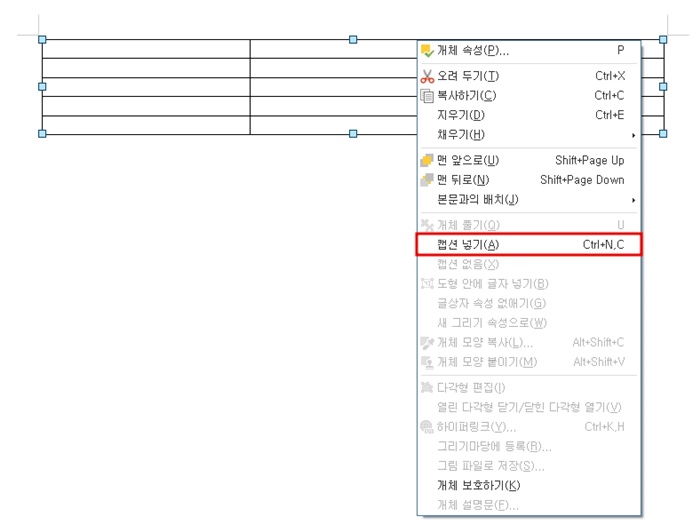Click the 도형 안에 글자 넣기 icon

(427, 284)
